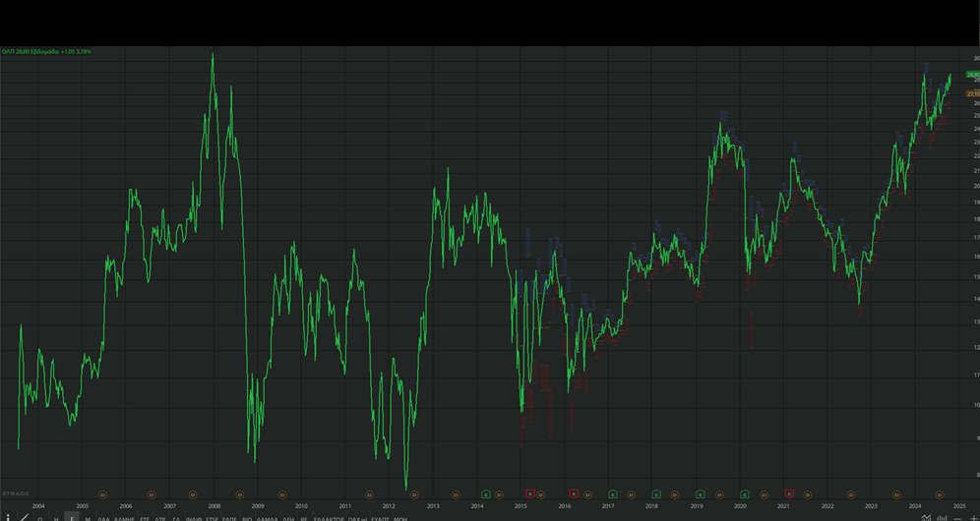Select the trend line drawing tool
Screen dimensions: 980x521
(x=24, y=517)
